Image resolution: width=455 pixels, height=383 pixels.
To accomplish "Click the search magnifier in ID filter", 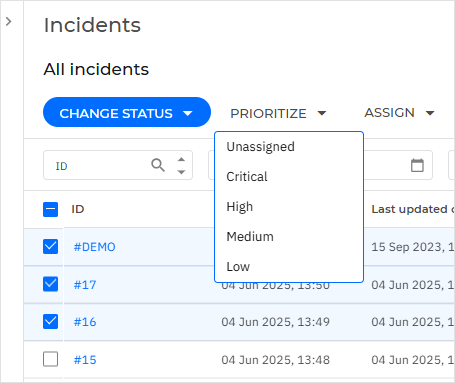I will 158,165.
